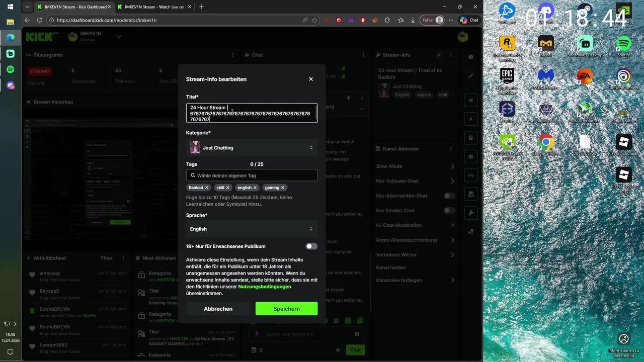Remove the Ranked tag
This screenshot has width=644, height=362.
pyautogui.click(x=207, y=188)
